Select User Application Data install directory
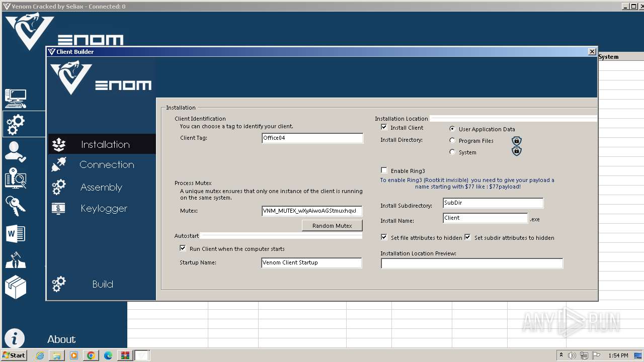Screen dimensions: 644x362 click(x=452, y=129)
